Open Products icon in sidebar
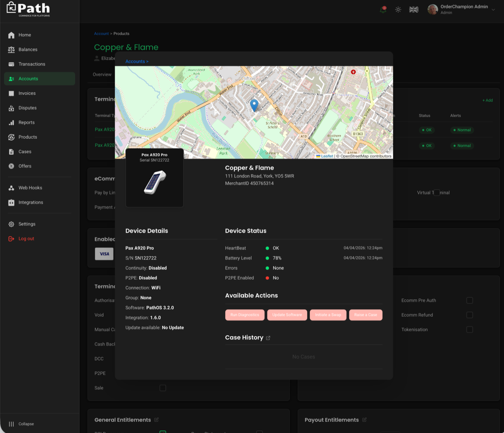Viewport: 504px width, 433px height. pyautogui.click(x=11, y=137)
